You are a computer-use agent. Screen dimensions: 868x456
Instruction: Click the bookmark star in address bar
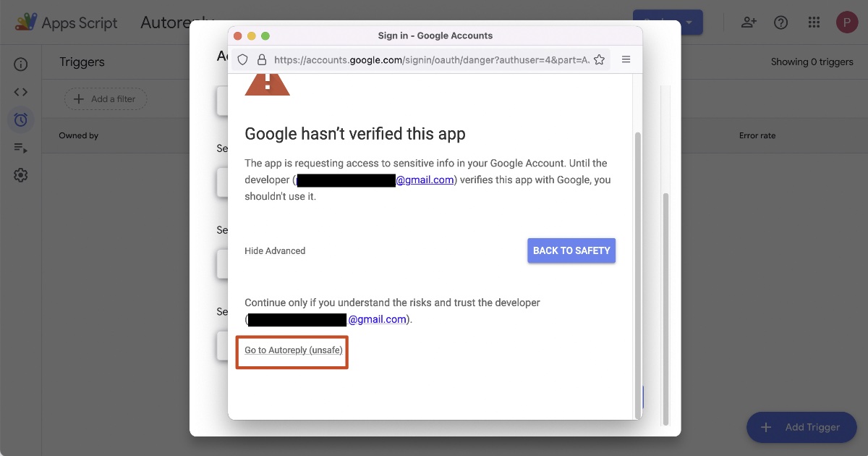[599, 60]
